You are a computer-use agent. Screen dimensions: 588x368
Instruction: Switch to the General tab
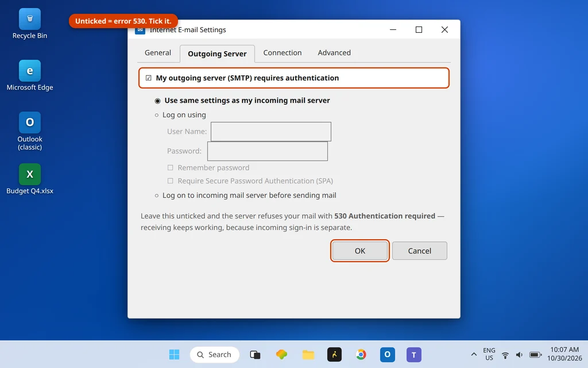(158, 53)
